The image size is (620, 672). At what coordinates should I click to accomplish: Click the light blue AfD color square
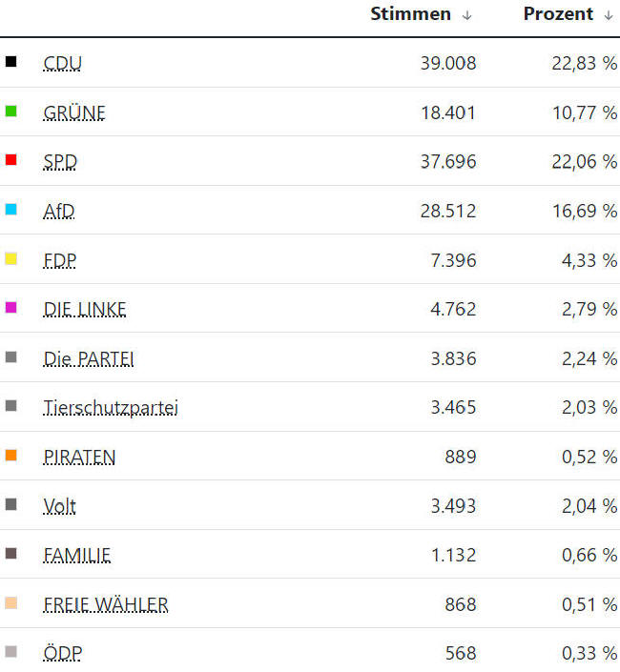pos(10,209)
